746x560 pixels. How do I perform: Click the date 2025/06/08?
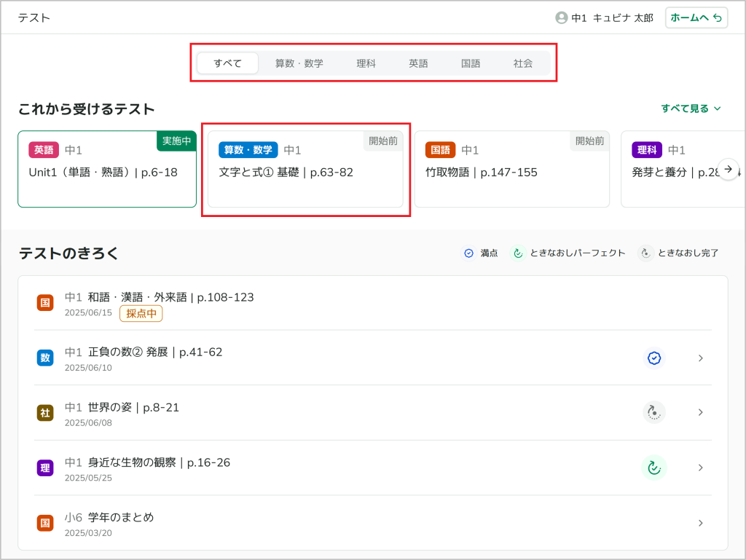pos(88,423)
